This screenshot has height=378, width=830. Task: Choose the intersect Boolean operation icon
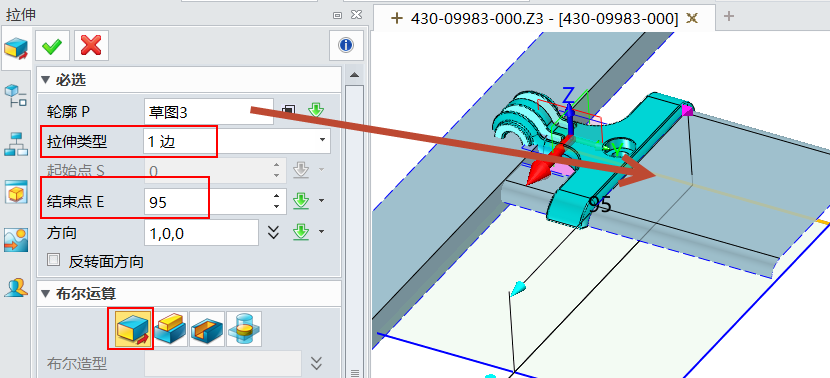[x=244, y=329]
